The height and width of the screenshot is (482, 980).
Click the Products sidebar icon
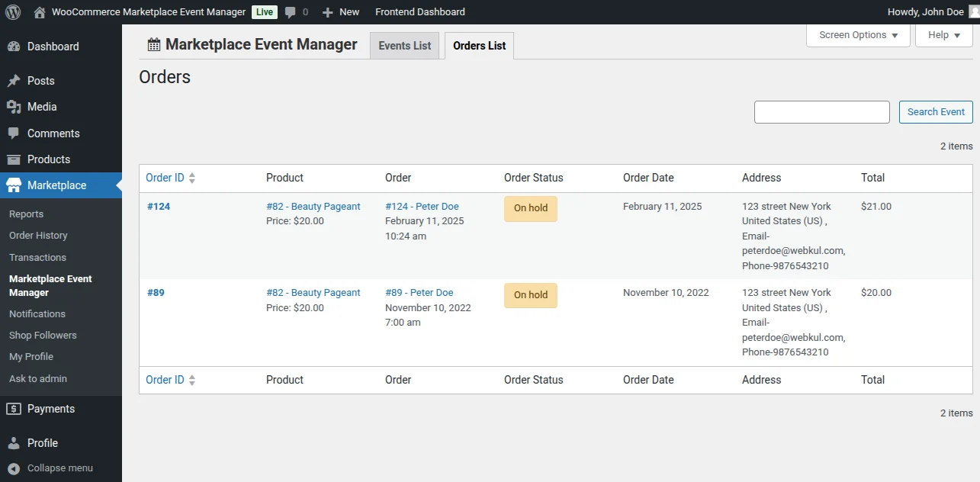[x=15, y=159]
